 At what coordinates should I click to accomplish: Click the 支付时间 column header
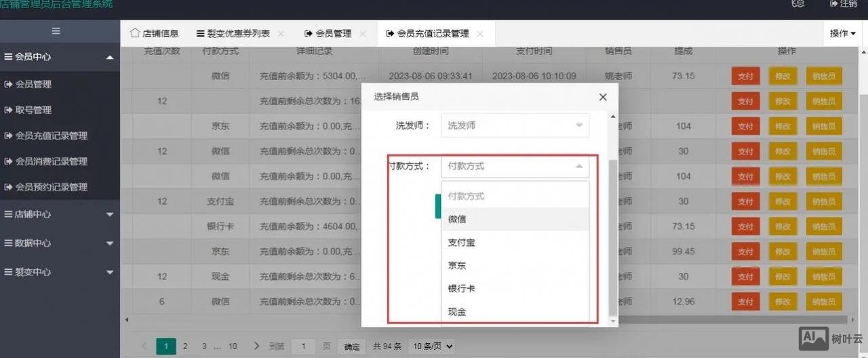534,52
